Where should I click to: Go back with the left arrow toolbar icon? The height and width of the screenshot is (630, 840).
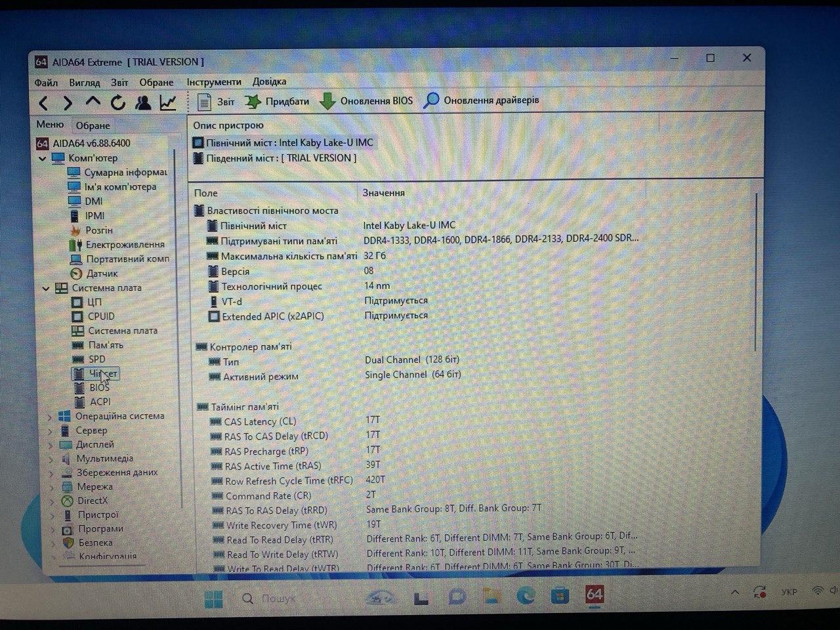point(44,102)
